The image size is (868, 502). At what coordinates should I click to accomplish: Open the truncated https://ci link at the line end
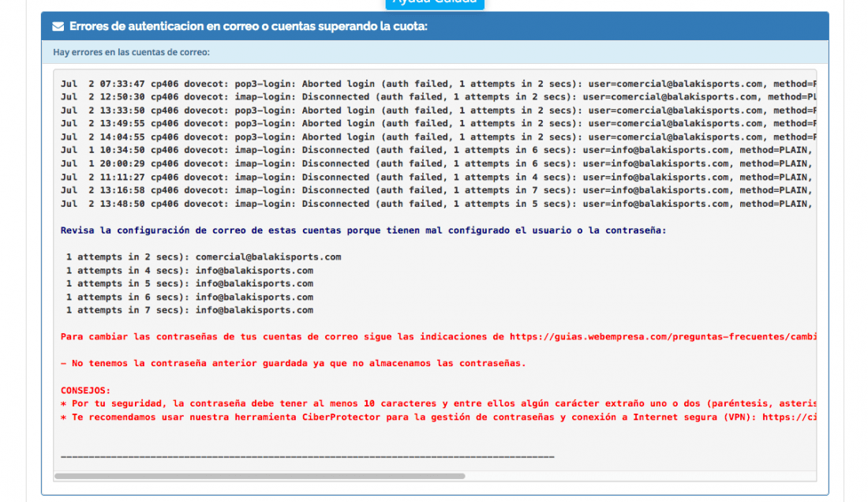[789, 418]
